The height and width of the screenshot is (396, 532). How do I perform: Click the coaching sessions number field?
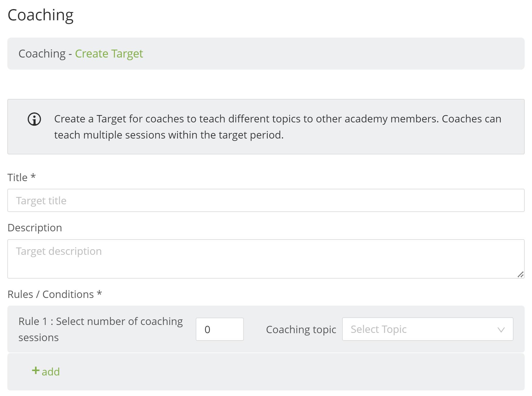coord(219,329)
